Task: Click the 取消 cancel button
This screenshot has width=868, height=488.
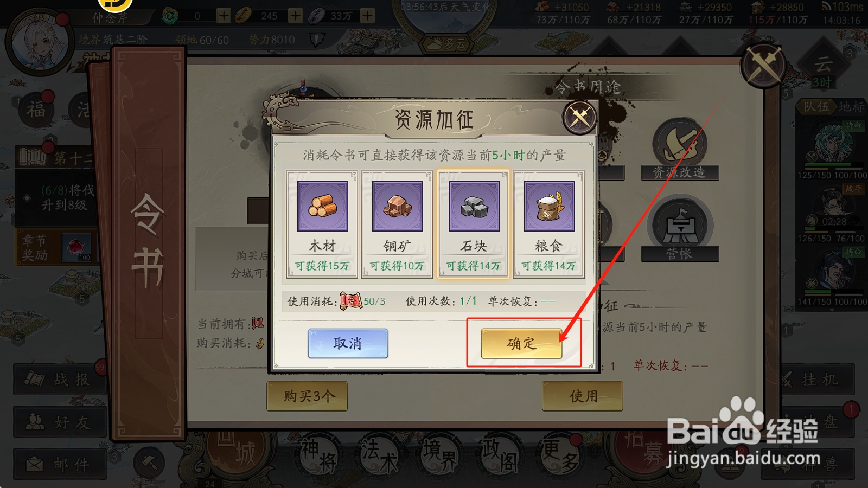Action: pos(348,343)
